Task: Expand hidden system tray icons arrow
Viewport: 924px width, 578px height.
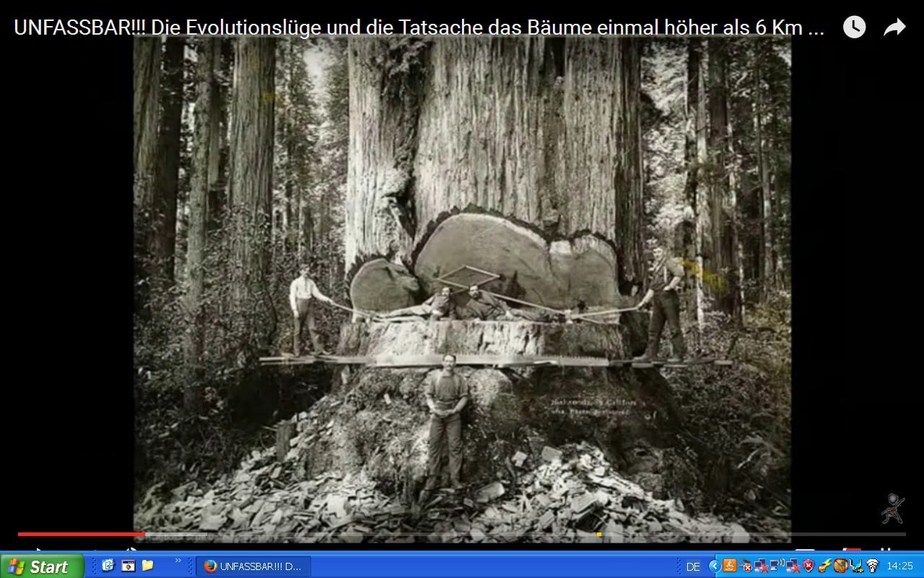Action: 714,566
